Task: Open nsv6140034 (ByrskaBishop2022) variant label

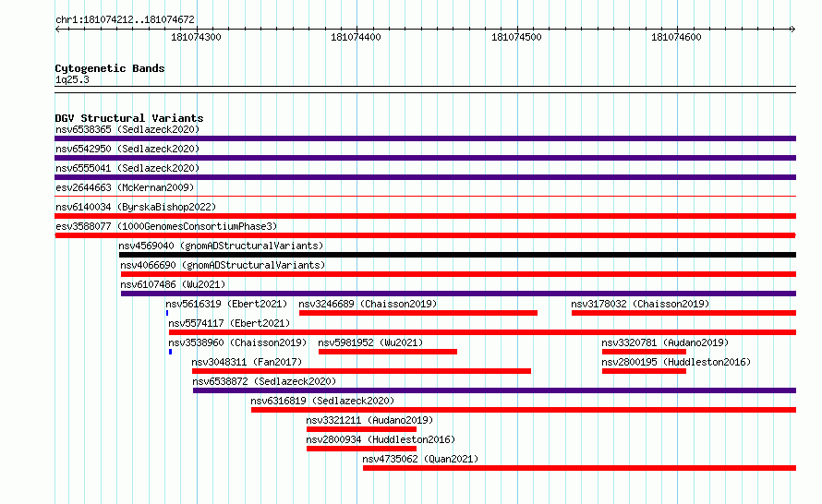Action: pyautogui.click(x=136, y=207)
